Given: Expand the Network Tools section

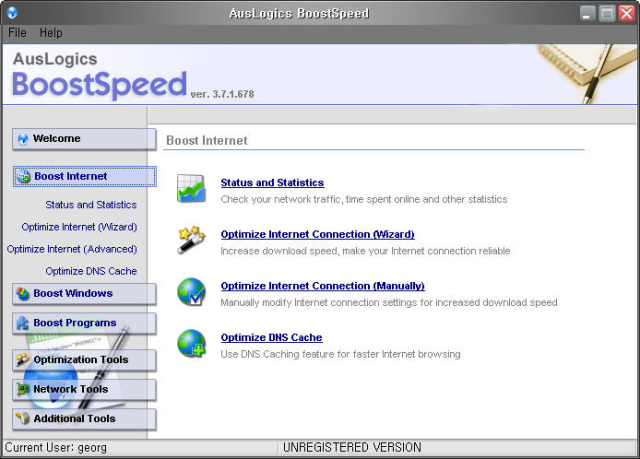Looking at the screenshot, I should click(84, 389).
